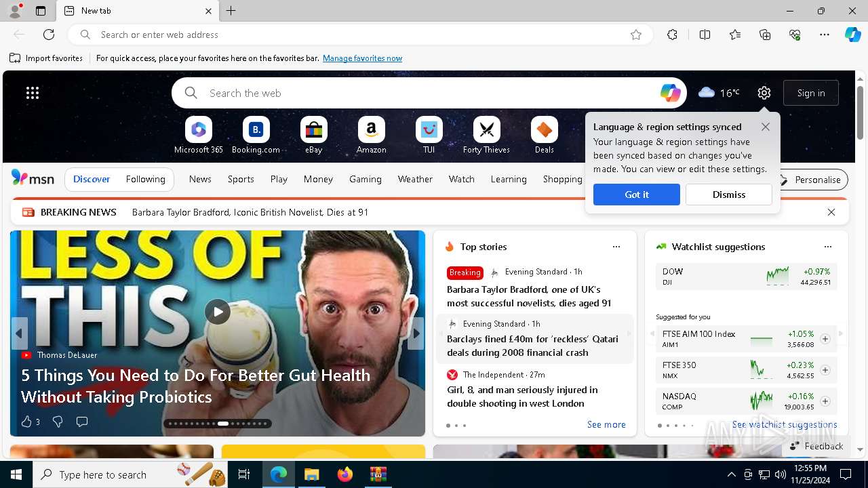868x488 pixels.
Task: Click See more in Top stories
Action: pyautogui.click(x=606, y=424)
